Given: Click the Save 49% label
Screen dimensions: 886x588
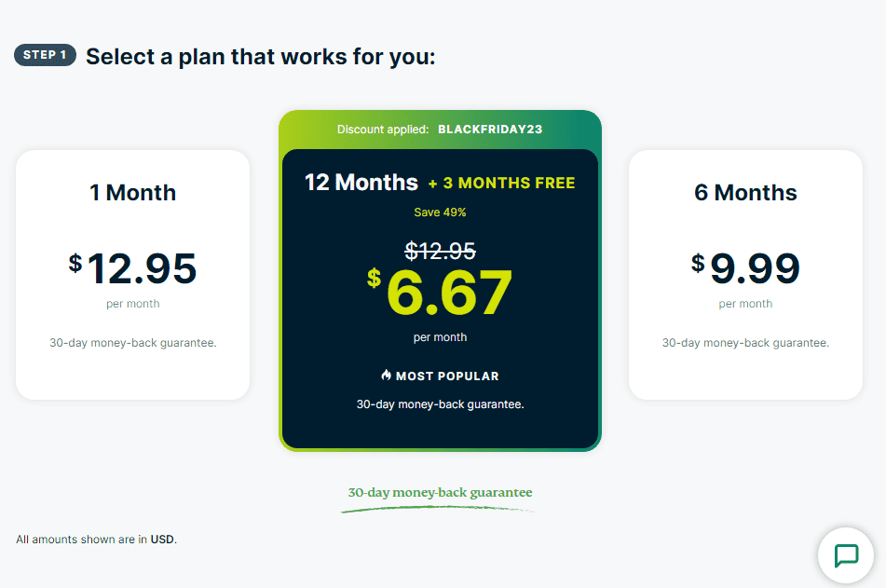Looking at the screenshot, I should [440, 212].
